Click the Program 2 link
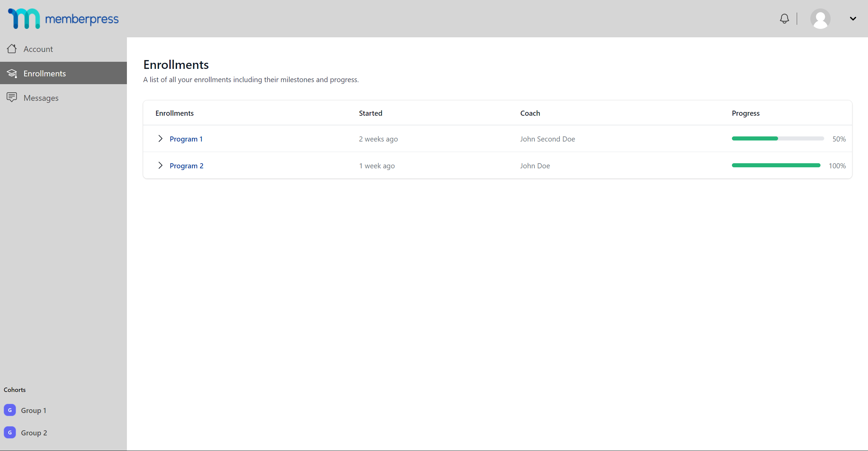Image resolution: width=868 pixels, height=451 pixels. tap(187, 165)
